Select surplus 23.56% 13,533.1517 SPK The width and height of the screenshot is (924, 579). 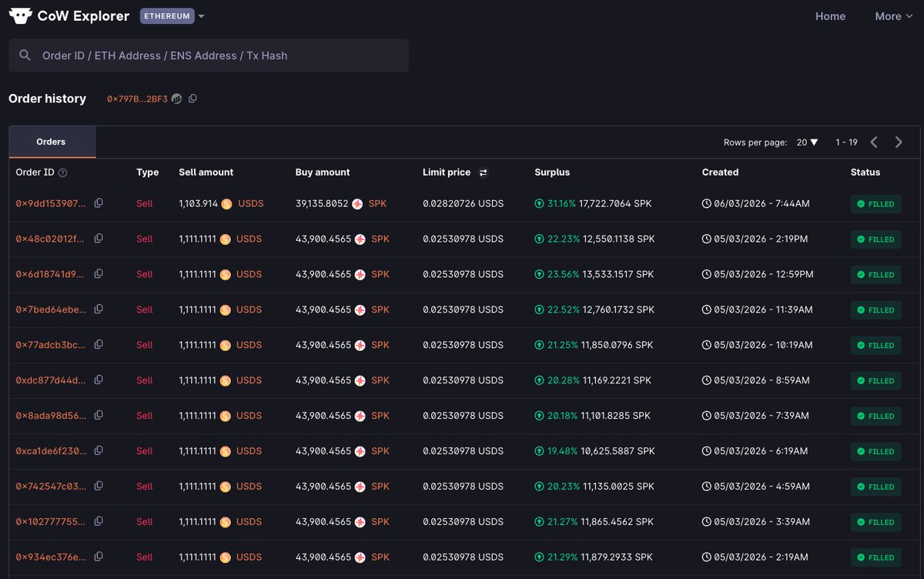[x=594, y=274]
